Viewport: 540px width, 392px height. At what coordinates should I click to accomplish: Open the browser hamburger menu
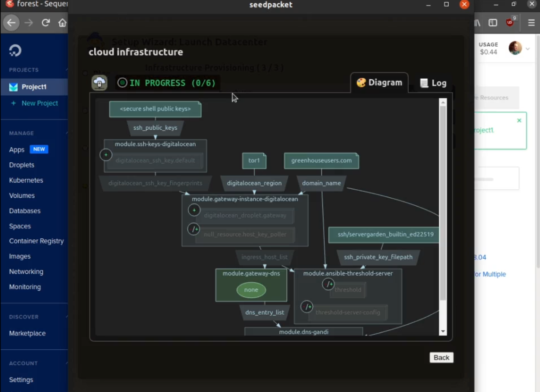[532, 23]
